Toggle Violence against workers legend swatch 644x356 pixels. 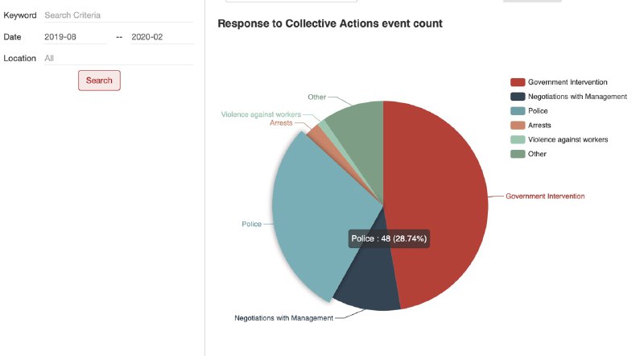click(x=518, y=139)
